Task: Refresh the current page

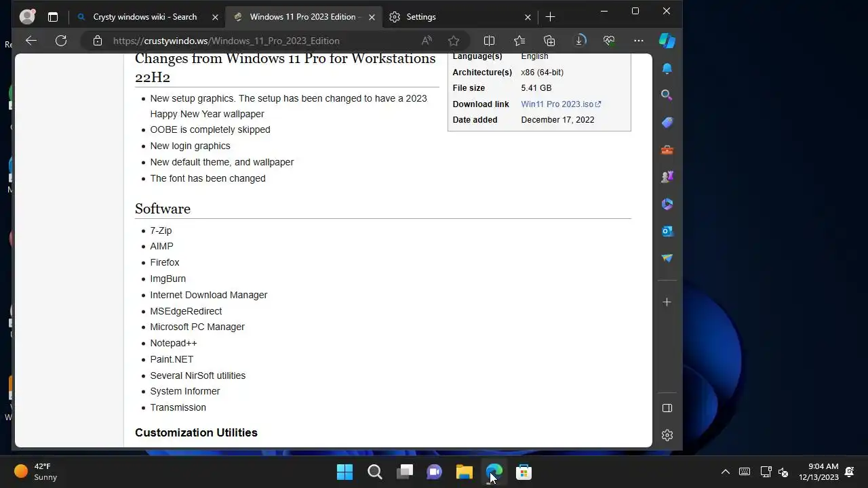Action: [x=61, y=41]
